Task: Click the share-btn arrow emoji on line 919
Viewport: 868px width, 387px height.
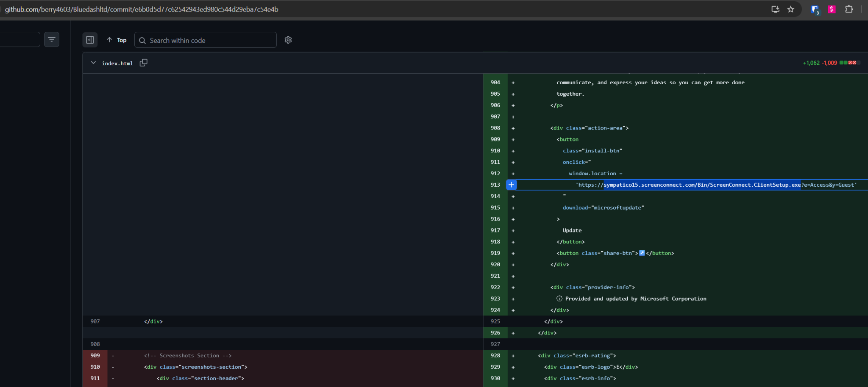Action: (642, 253)
